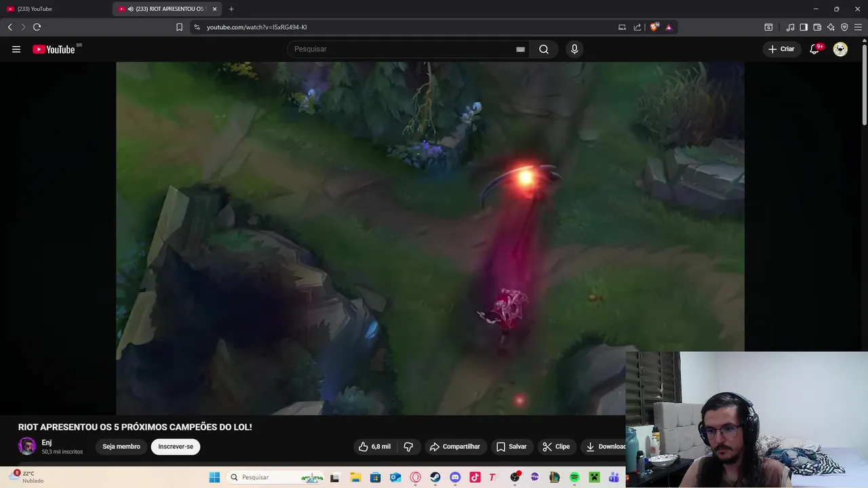Open Minecraft from the taskbar
The height and width of the screenshot is (488, 868).
595,477
